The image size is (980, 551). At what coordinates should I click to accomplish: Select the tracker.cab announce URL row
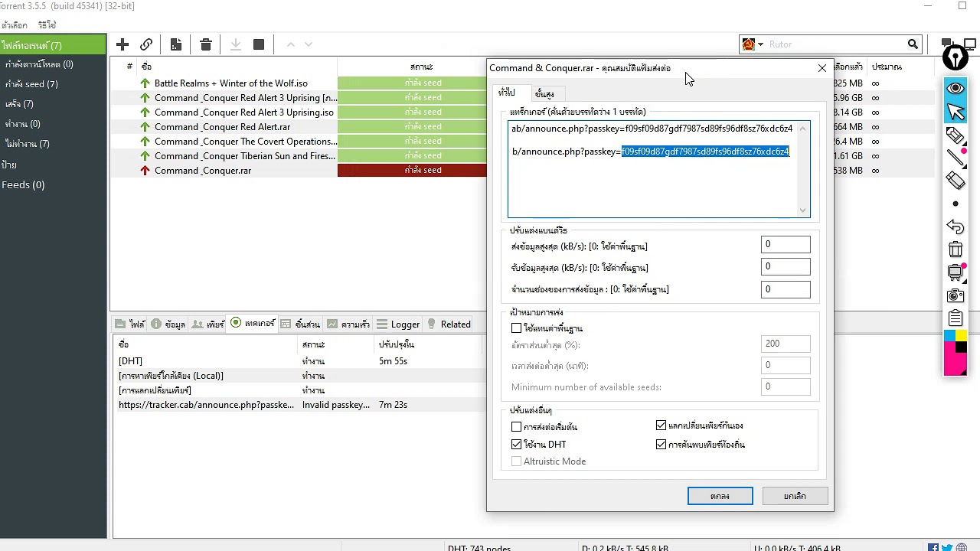click(x=299, y=405)
